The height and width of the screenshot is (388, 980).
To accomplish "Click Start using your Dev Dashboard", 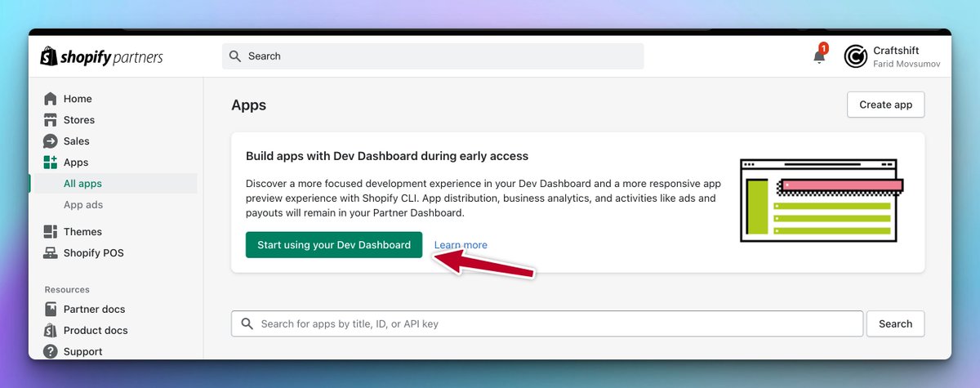I will click(x=334, y=245).
